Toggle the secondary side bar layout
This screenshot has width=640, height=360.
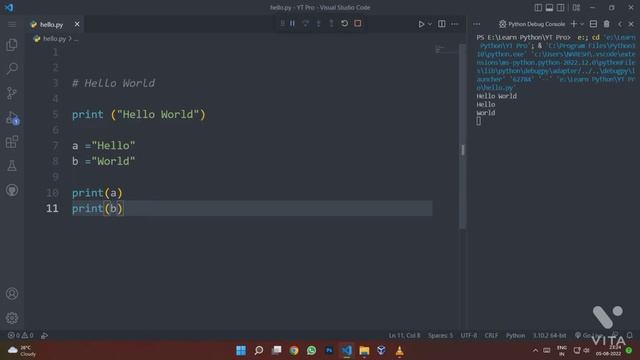click(561, 7)
